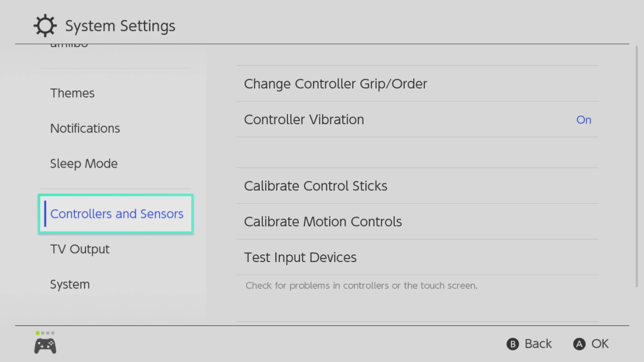Open Change Controller Grip/Order

[335, 84]
